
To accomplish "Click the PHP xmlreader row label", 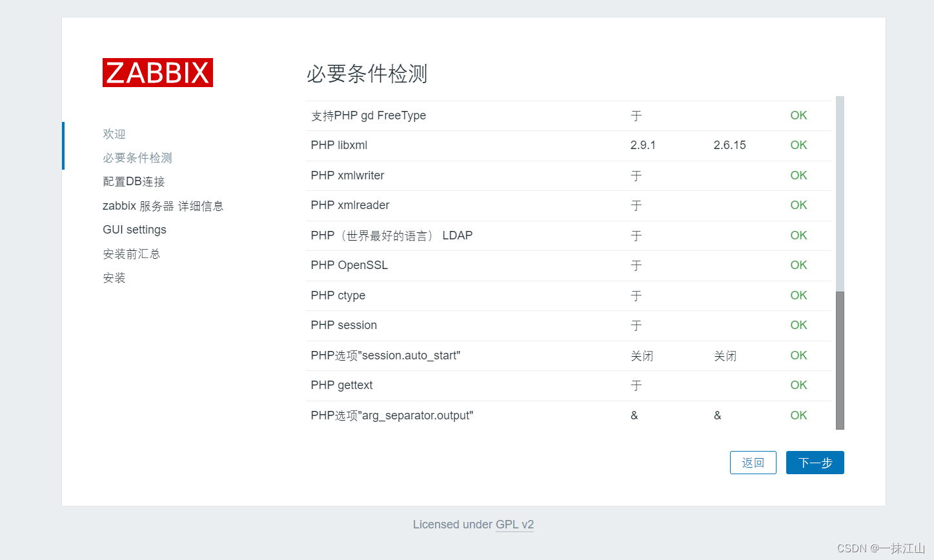I will [x=350, y=205].
